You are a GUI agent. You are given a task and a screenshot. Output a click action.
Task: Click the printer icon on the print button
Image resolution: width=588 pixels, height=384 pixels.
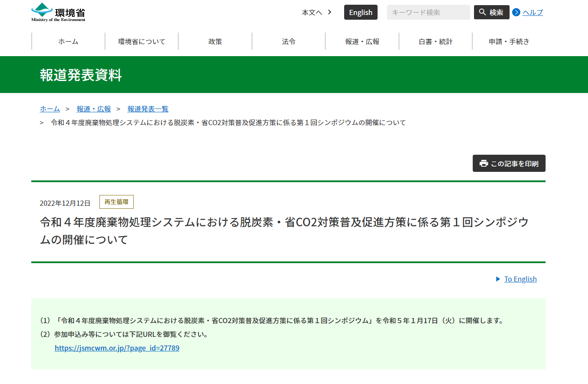tap(484, 163)
